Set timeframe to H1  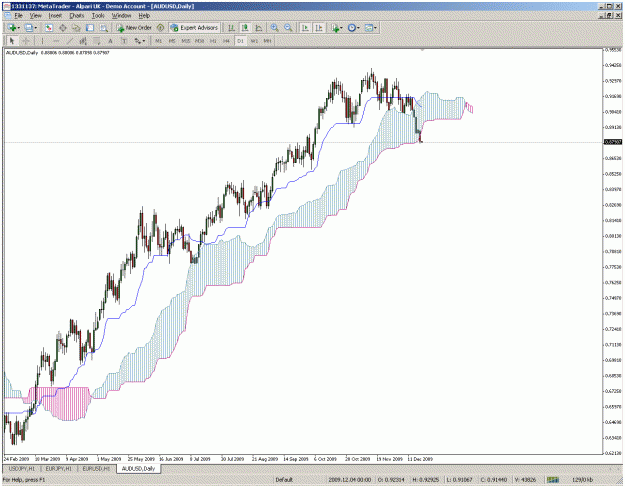[x=213, y=41]
